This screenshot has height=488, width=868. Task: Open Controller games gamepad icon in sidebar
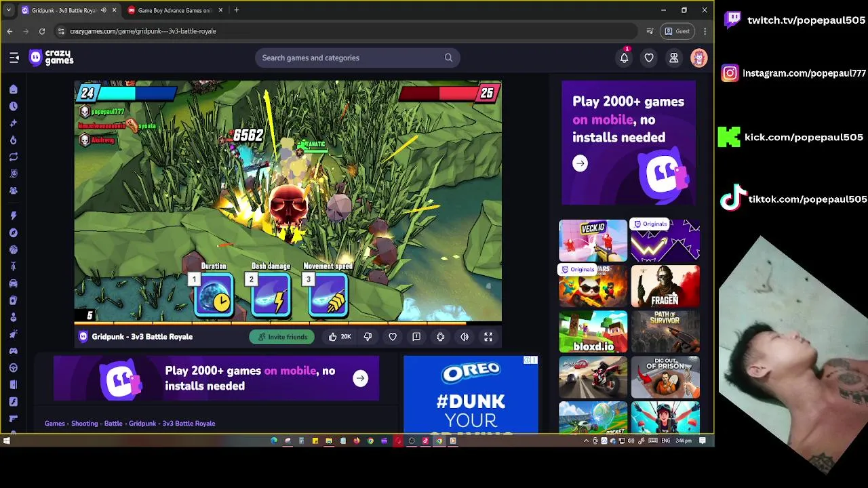(x=13, y=351)
